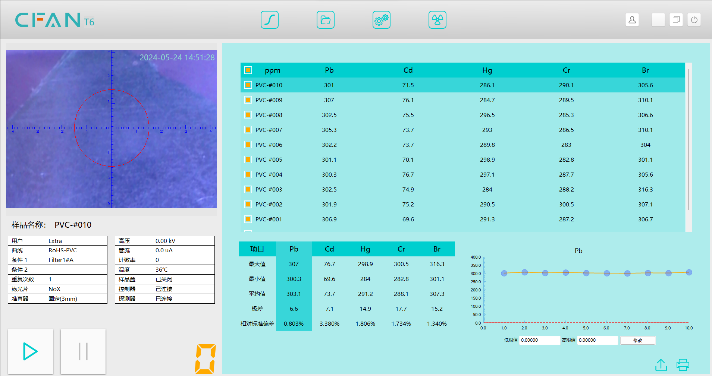Toggle the select-all checkbox in ppm header
The image size is (712, 376).
pos(248,70)
